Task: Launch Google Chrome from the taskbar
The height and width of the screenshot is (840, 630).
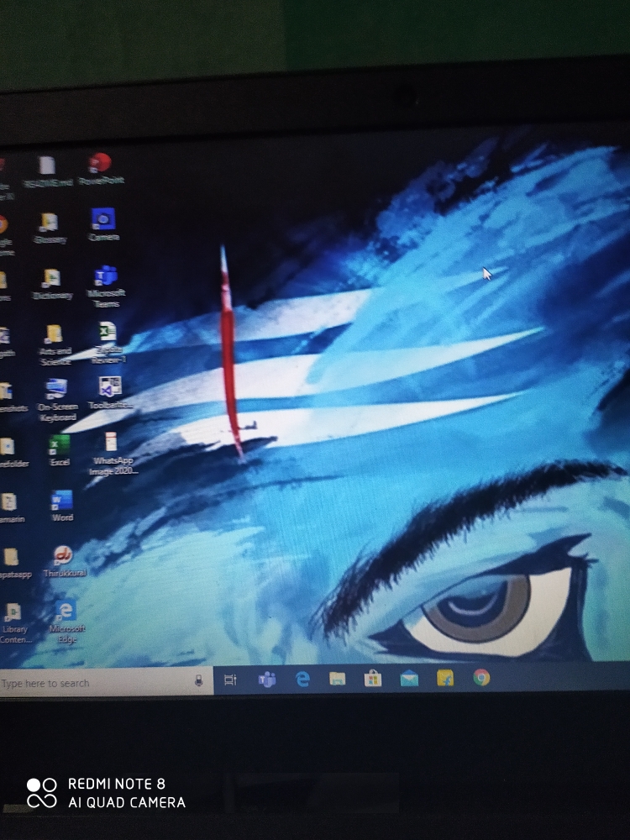Action: tap(481, 677)
